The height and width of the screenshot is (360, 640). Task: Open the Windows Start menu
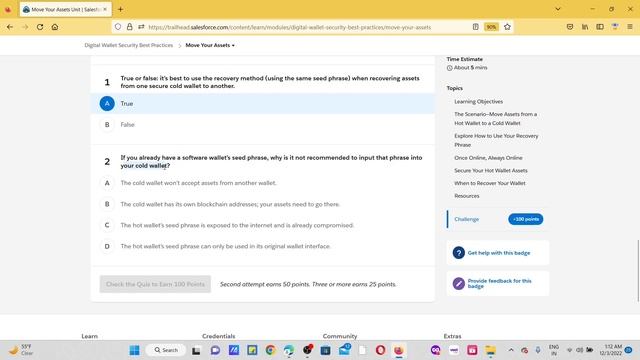point(134,350)
